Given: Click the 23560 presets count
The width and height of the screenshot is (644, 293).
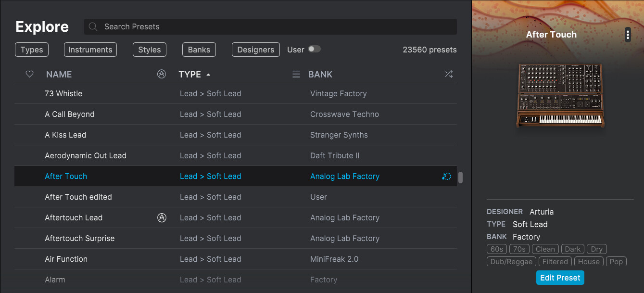Looking at the screenshot, I should (x=429, y=50).
